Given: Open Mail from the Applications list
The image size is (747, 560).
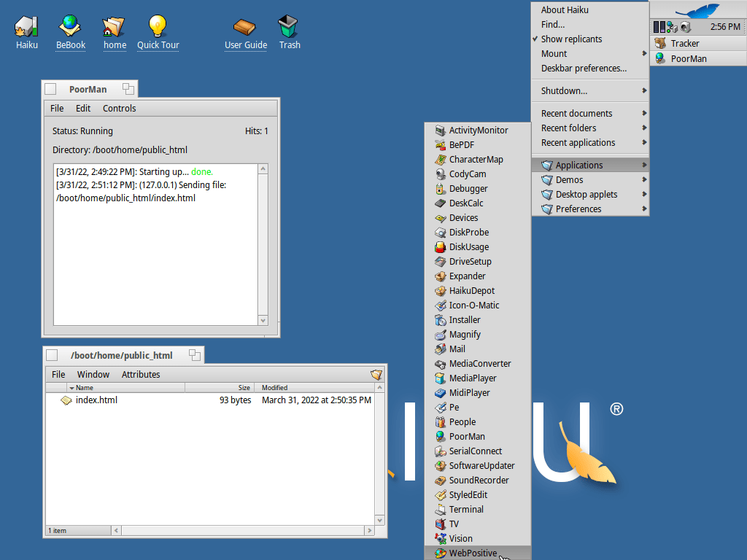Looking at the screenshot, I should 478,349.
